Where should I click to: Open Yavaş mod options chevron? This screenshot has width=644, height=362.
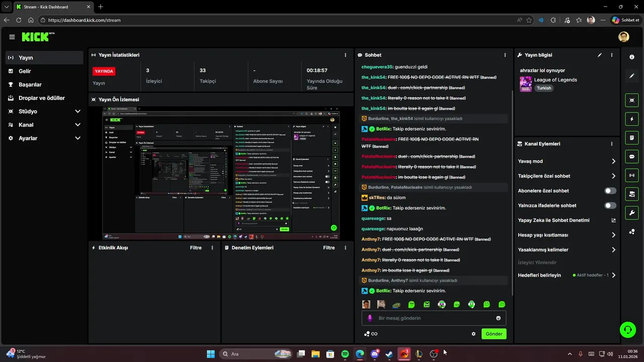pos(613,161)
